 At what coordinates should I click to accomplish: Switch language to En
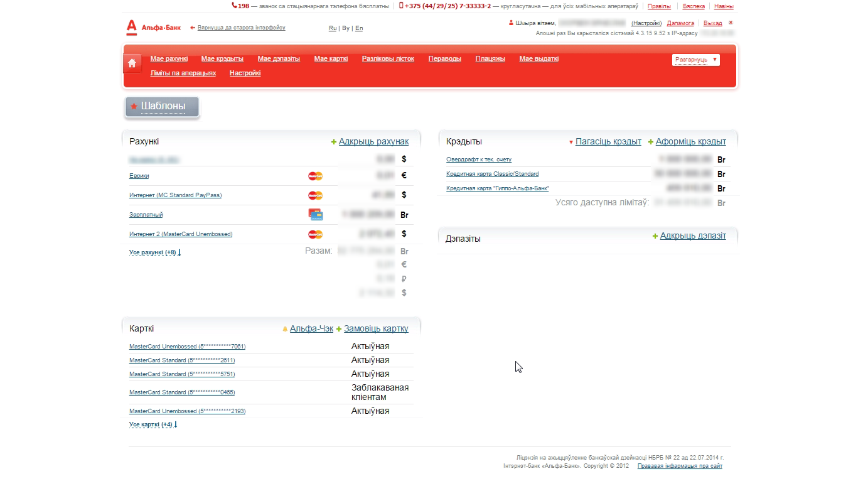click(359, 28)
